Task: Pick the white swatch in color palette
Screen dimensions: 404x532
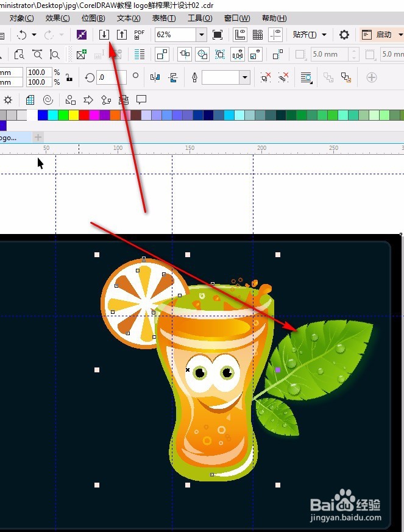Action: click(x=32, y=115)
